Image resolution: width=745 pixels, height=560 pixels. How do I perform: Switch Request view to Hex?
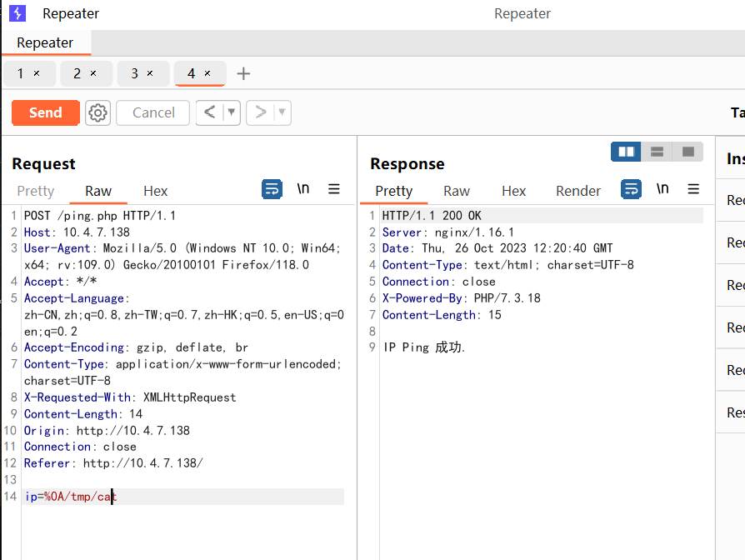pyautogui.click(x=155, y=191)
